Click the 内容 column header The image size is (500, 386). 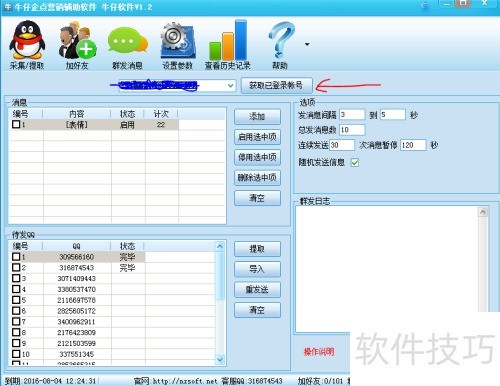(x=77, y=114)
